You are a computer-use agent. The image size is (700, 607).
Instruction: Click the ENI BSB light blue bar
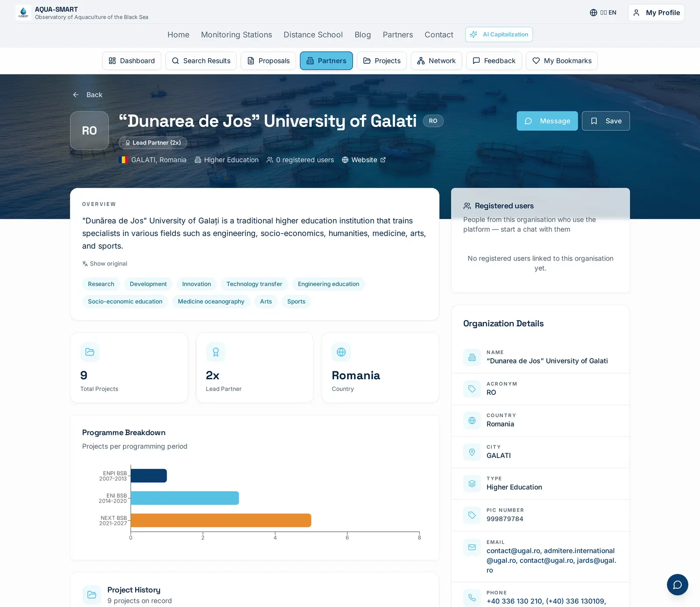coord(185,498)
